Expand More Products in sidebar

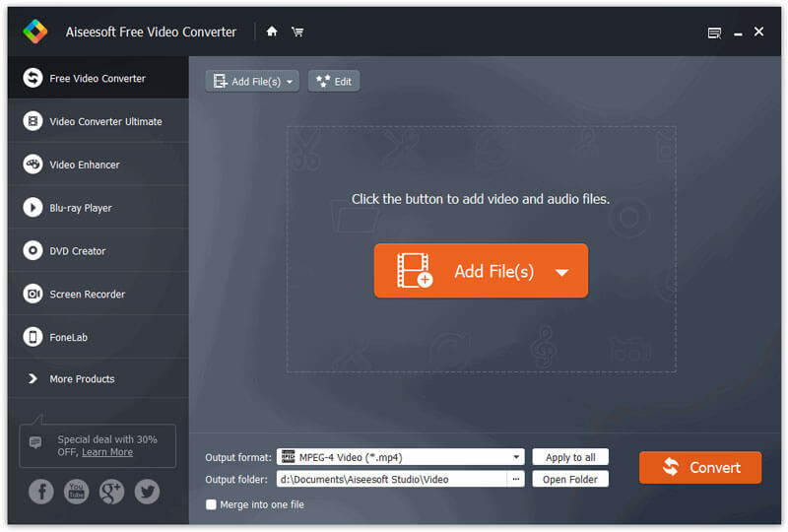pos(82,379)
